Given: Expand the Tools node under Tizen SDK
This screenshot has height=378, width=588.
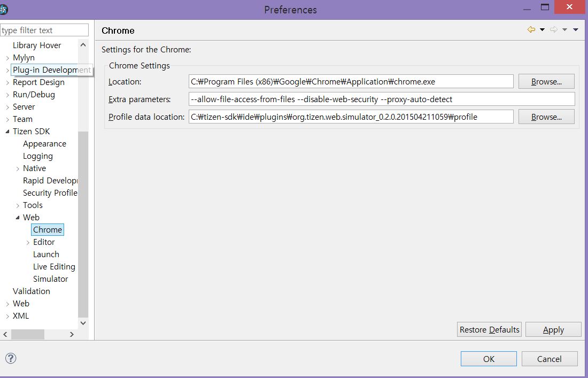Looking at the screenshot, I should pos(18,205).
